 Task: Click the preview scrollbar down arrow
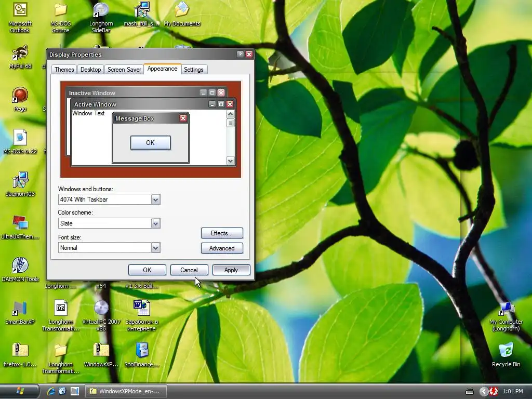click(x=230, y=161)
